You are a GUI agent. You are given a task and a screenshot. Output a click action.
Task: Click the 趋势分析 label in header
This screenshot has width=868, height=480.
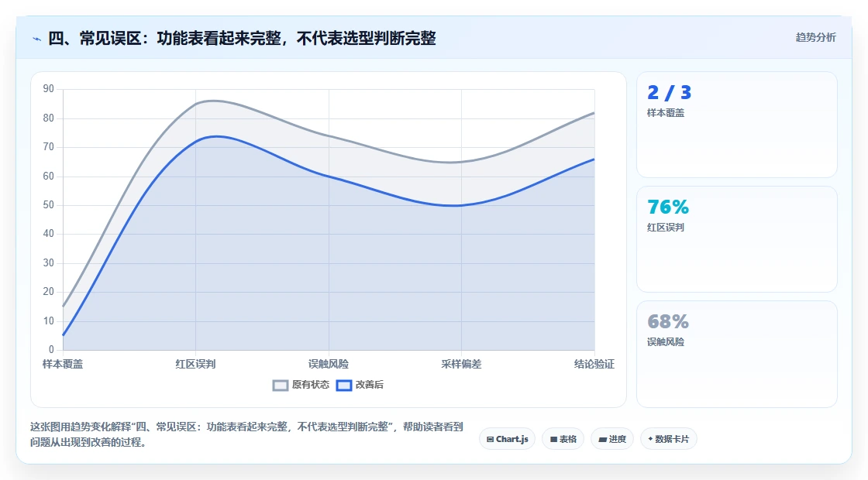tap(815, 38)
